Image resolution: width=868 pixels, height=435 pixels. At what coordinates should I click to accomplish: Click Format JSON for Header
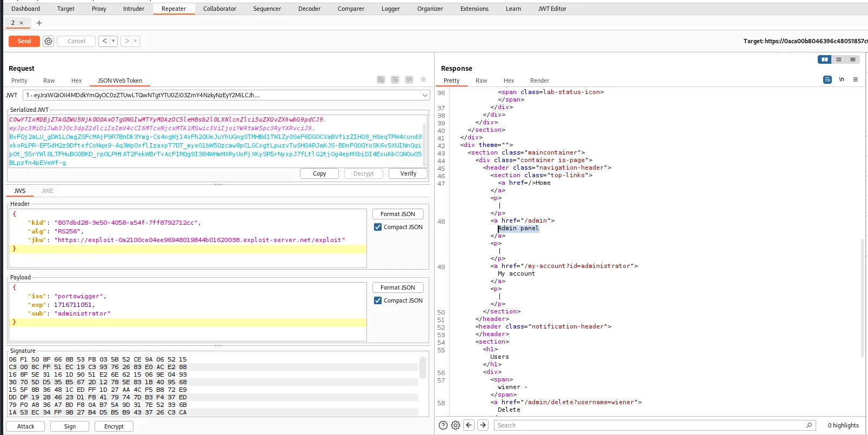click(x=398, y=214)
